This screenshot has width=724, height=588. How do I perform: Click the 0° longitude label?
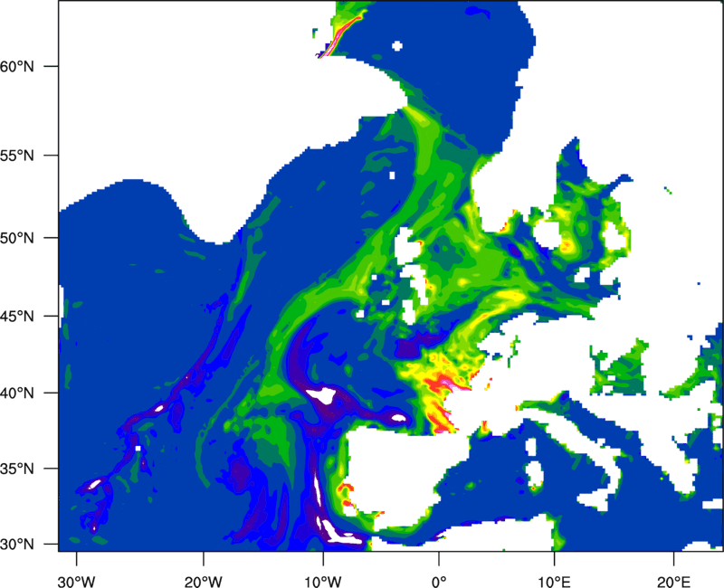[x=439, y=582]
